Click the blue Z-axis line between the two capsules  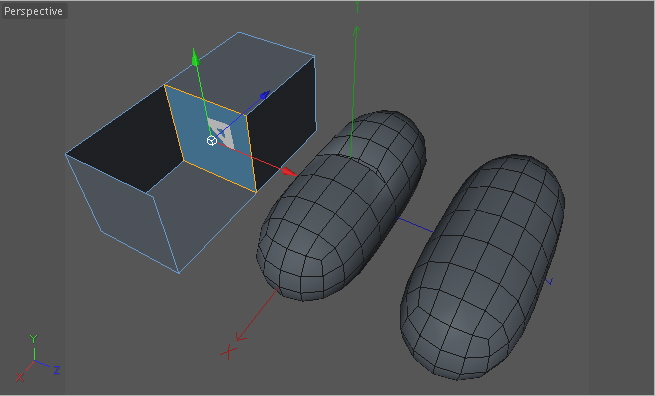point(416,225)
